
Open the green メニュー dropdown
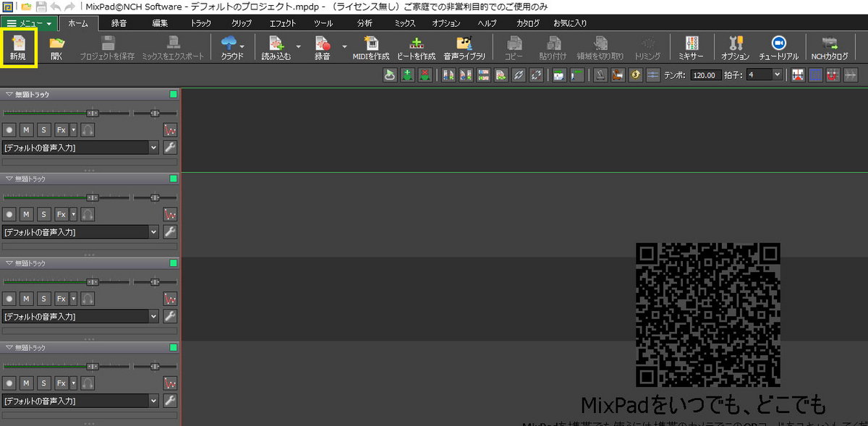click(x=29, y=23)
